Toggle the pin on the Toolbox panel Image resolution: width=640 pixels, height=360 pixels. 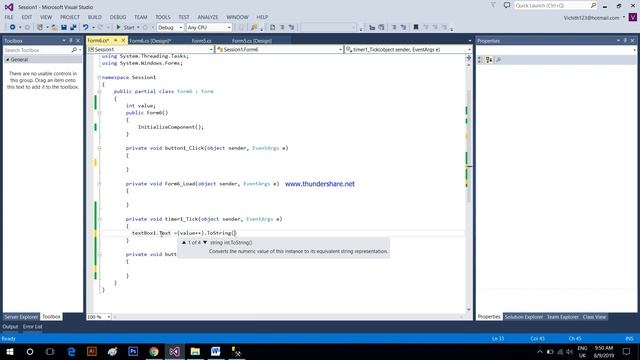pos(71,41)
